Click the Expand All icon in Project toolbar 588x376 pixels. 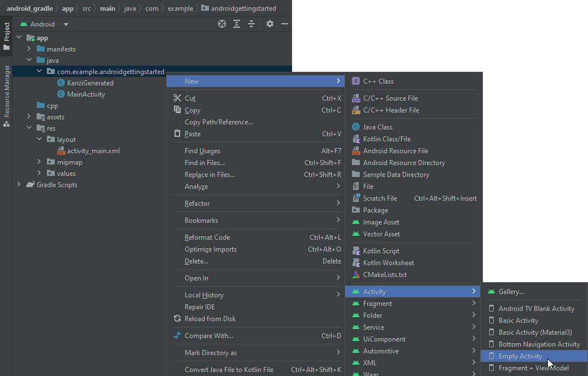tap(237, 24)
